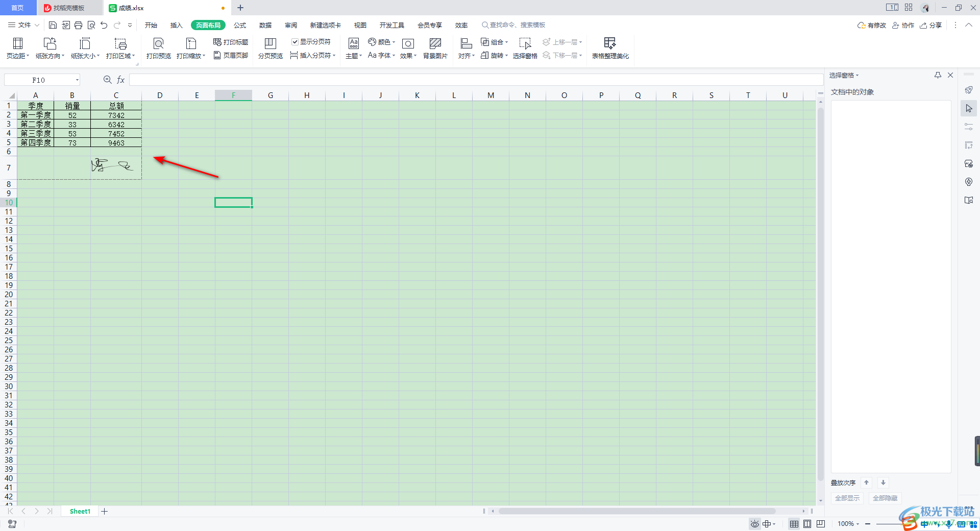Click the print icon in quick access toolbar
Image resolution: width=980 pixels, height=531 pixels.
[78, 25]
